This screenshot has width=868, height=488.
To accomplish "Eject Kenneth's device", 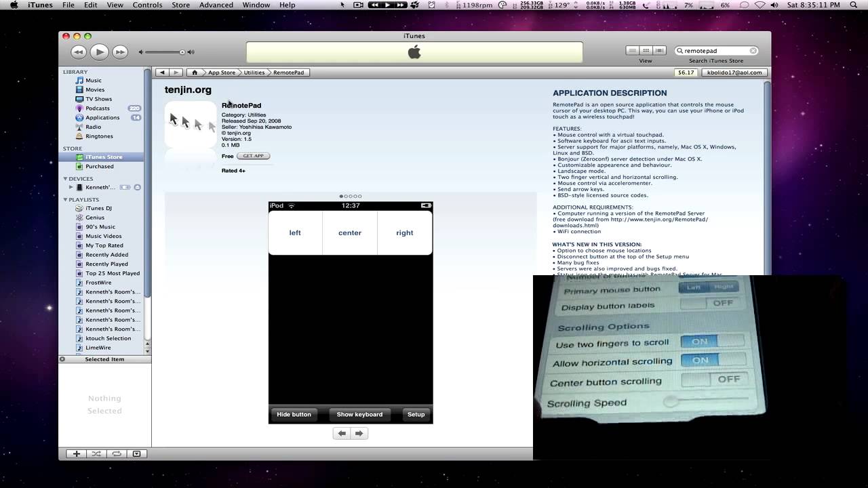I will [x=138, y=187].
